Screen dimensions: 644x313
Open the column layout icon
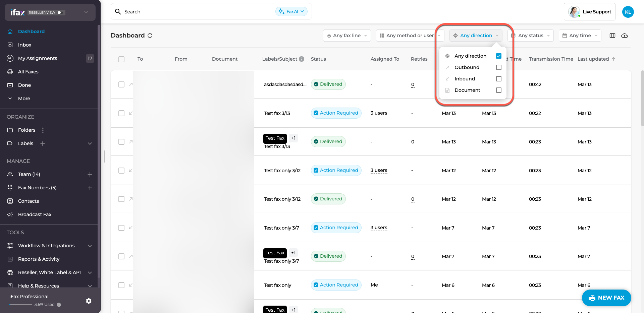tap(612, 36)
